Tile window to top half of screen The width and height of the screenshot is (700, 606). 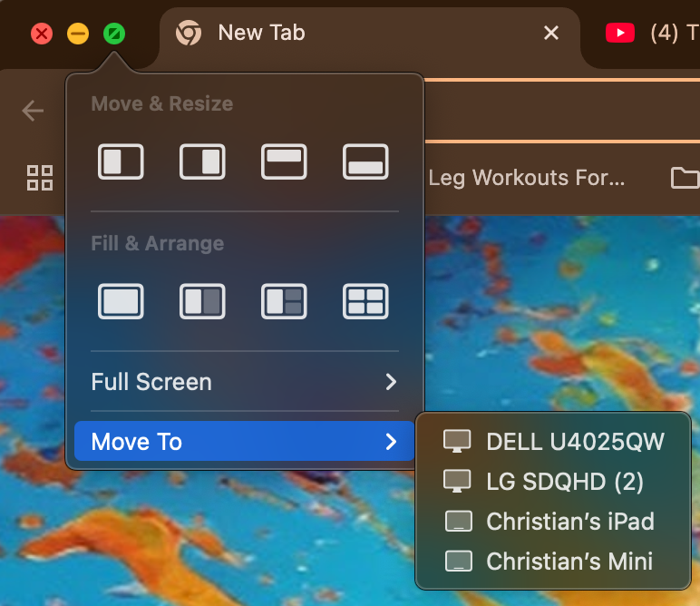click(284, 161)
